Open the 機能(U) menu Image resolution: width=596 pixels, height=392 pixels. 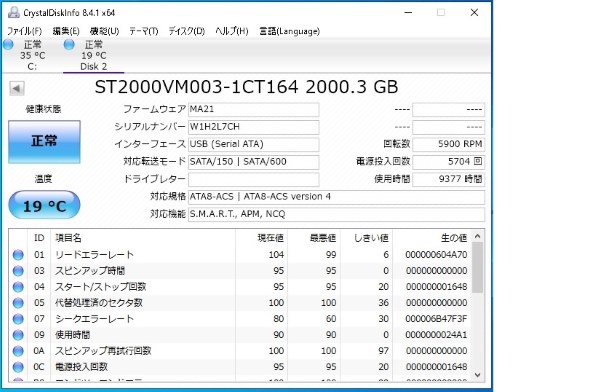104,31
